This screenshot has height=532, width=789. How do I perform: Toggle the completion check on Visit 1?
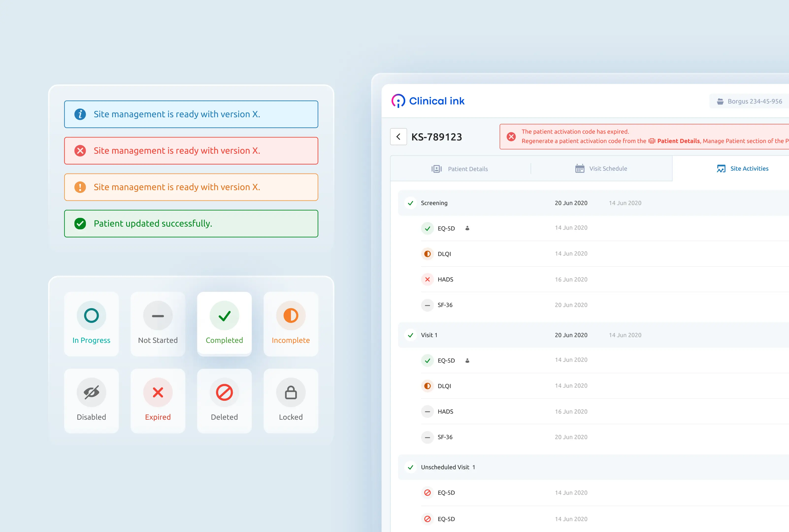pyautogui.click(x=411, y=335)
